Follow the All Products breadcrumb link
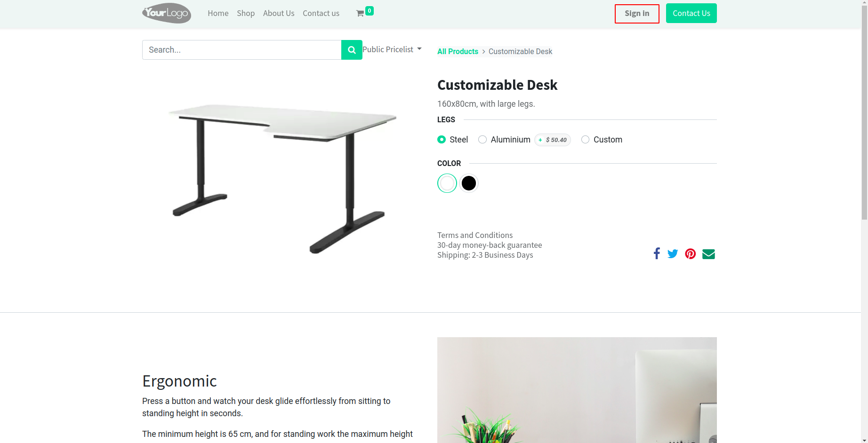868x443 pixels. 458,51
